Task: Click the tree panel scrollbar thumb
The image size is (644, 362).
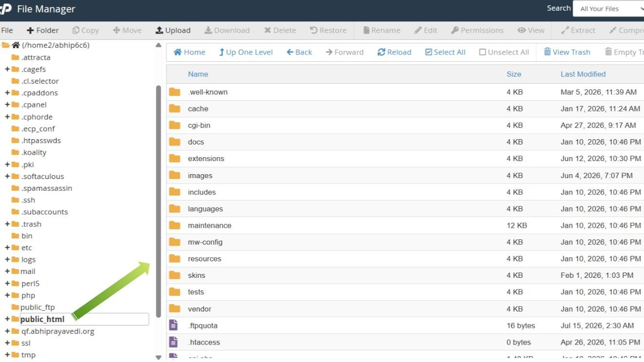Action: (x=158, y=201)
